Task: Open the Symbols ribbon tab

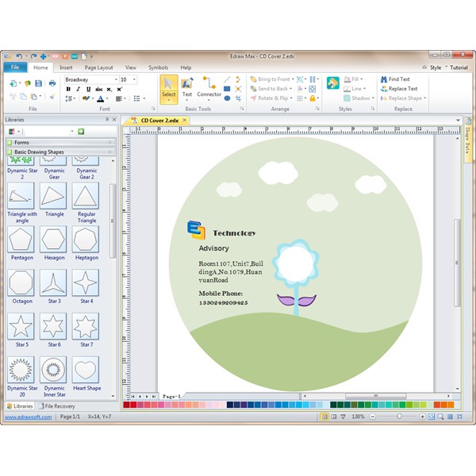Action: pos(158,67)
